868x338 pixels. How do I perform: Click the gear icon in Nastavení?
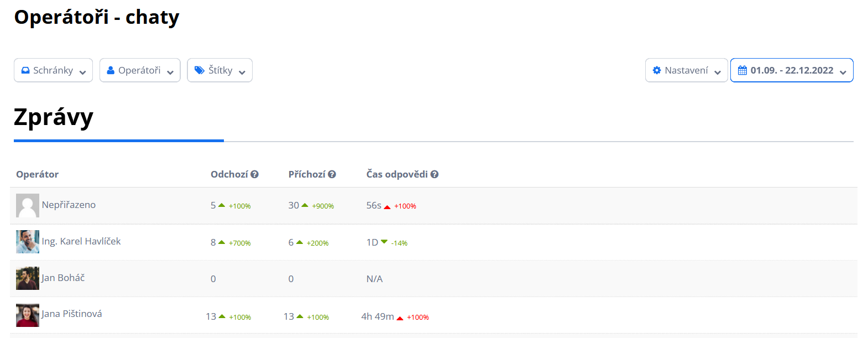click(657, 70)
